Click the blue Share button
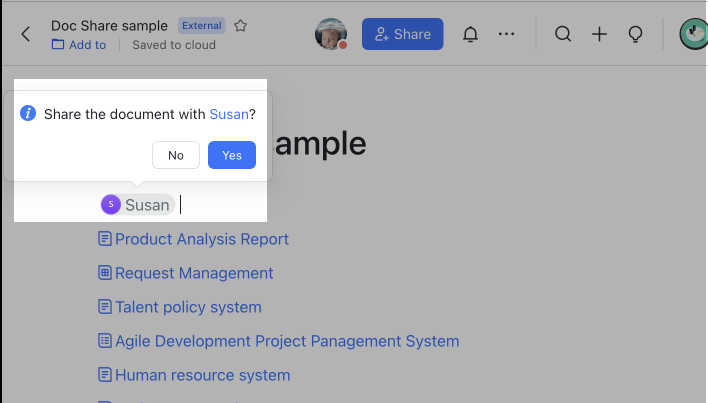The width and height of the screenshot is (708, 403). tap(402, 34)
